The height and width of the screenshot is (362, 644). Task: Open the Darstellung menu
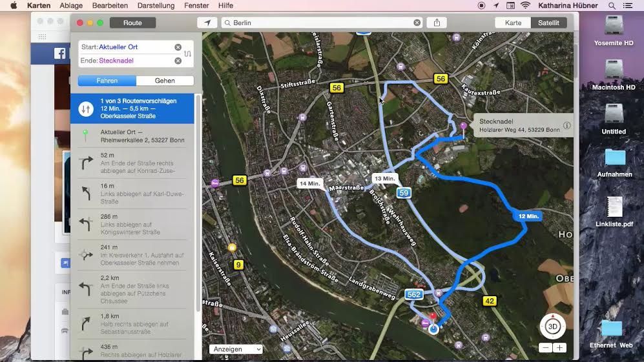coord(156,5)
